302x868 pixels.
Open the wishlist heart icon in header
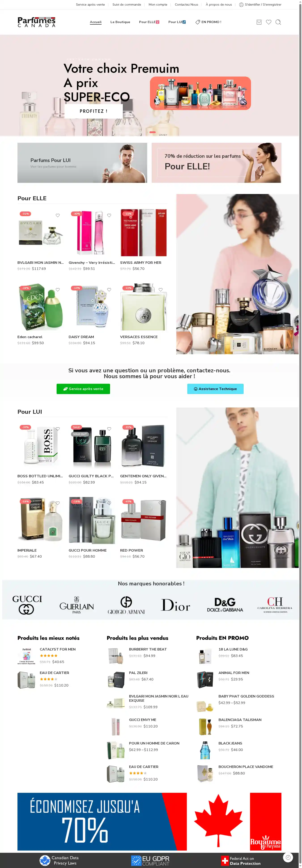pyautogui.click(x=269, y=22)
